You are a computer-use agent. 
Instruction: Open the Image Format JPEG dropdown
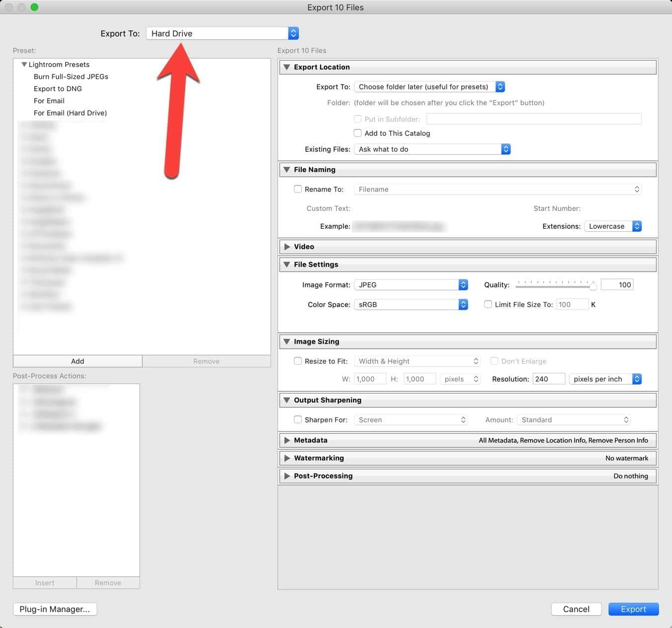(411, 285)
